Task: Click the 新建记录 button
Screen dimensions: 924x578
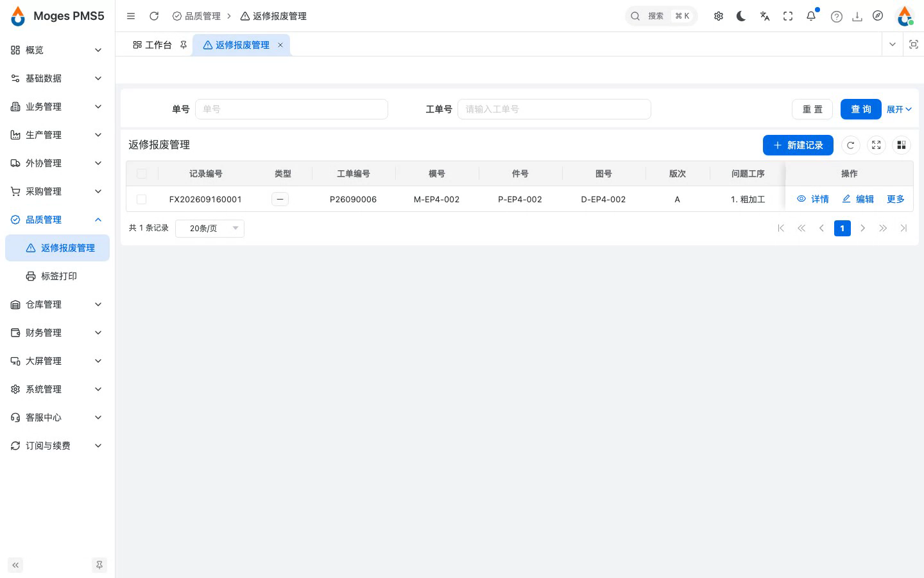Action: point(798,145)
